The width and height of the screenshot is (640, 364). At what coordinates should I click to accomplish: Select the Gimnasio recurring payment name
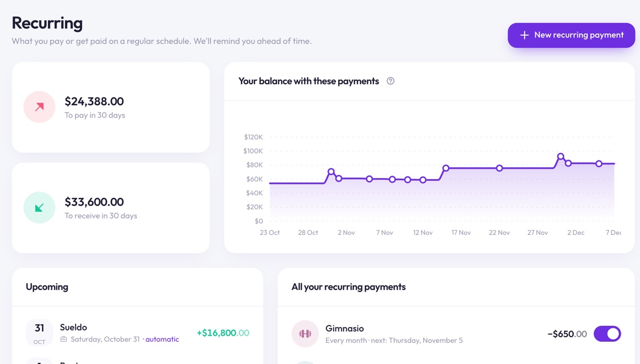click(x=344, y=328)
